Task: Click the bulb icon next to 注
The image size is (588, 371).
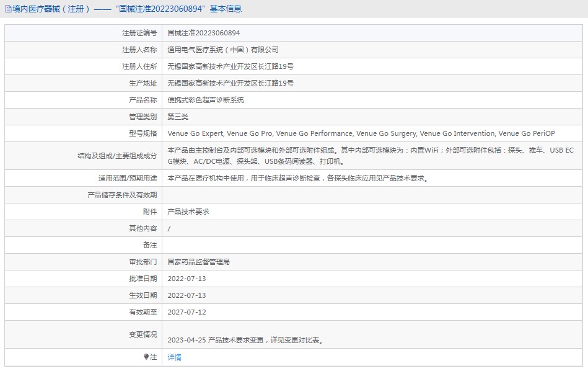Action: click(146, 357)
